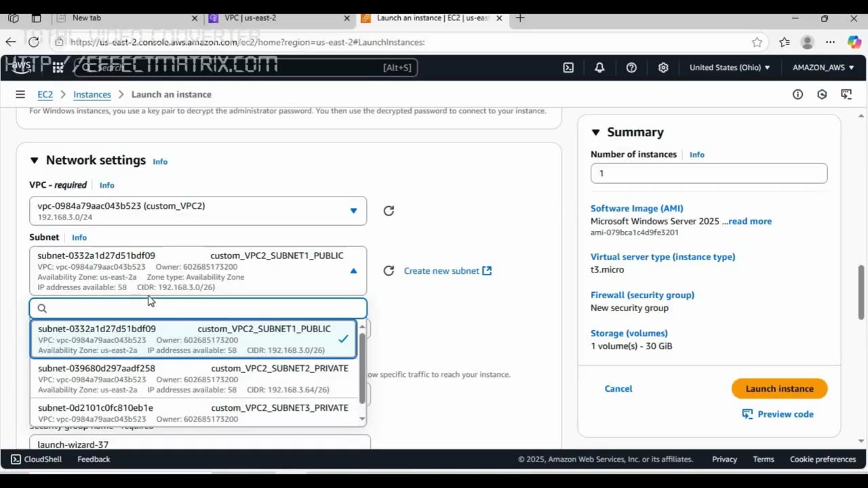The width and height of the screenshot is (868, 488).
Task: Open the AWS CloudShell terminal icon in header
Action: click(x=568, y=68)
